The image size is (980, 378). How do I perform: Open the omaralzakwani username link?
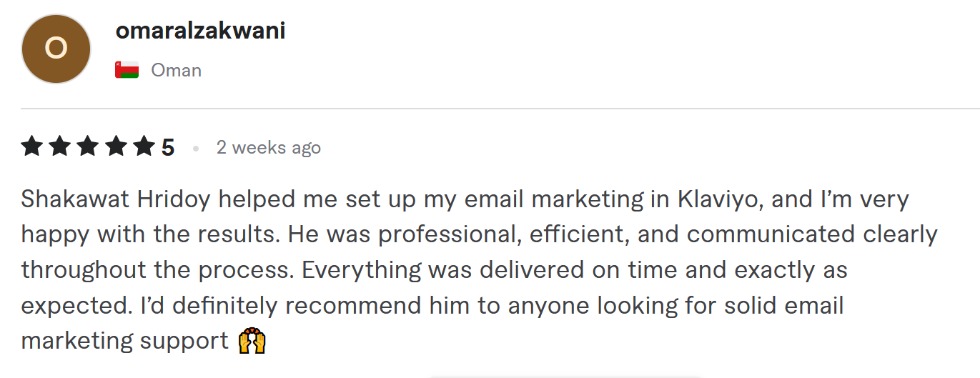pyautogui.click(x=200, y=31)
